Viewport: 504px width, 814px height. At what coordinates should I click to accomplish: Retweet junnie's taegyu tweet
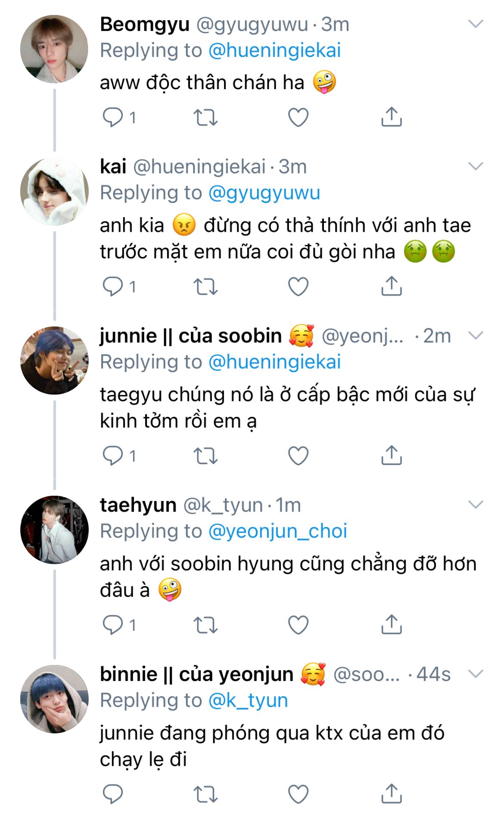205,456
